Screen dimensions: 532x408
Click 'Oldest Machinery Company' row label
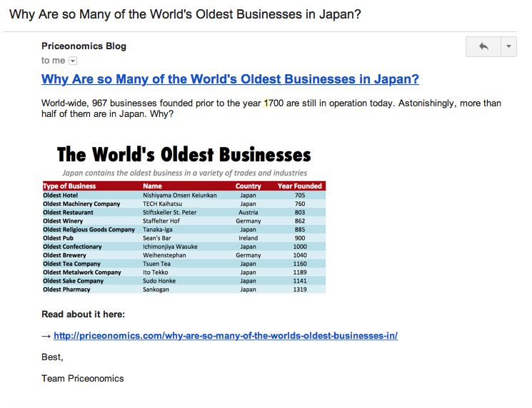(81, 204)
